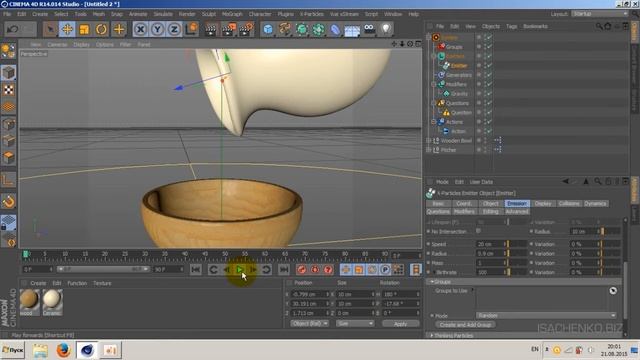
Task: Open the Simulate menu
Action: coord(163,14)
